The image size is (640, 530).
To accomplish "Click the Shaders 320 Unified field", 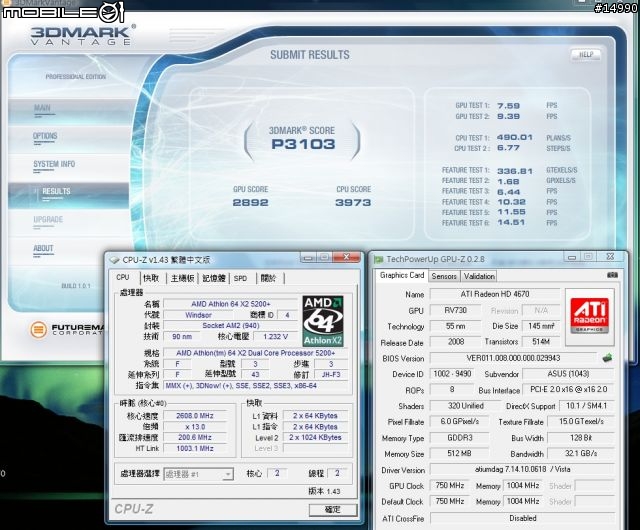I will pyautogui.click(x=465, y=406).
